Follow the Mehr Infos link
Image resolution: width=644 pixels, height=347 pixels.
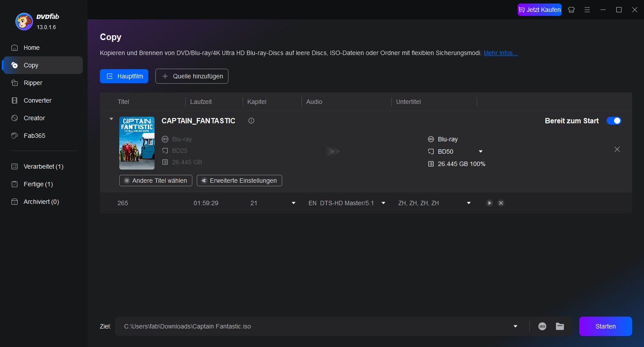click(500, 53)
